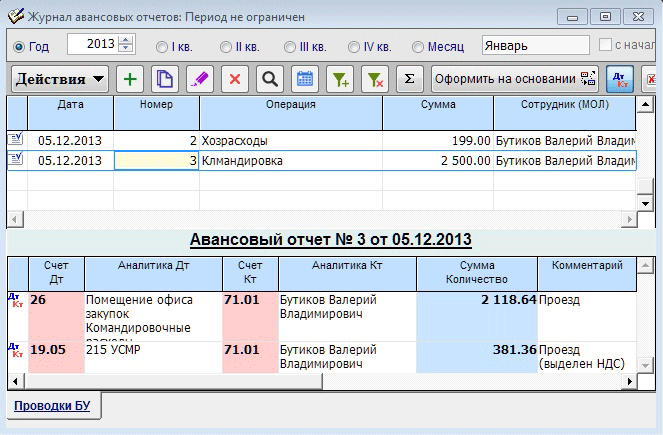Click the 381.36 amount cell
This screenshot has height=435, width=663.
coord(477,358)
